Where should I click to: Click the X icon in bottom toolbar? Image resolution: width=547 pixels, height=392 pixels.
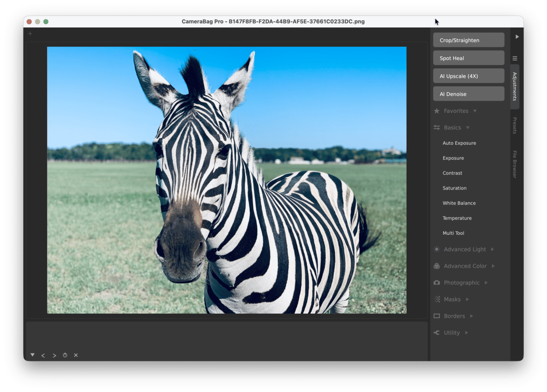pyautogui.click(x=76, y=355)
